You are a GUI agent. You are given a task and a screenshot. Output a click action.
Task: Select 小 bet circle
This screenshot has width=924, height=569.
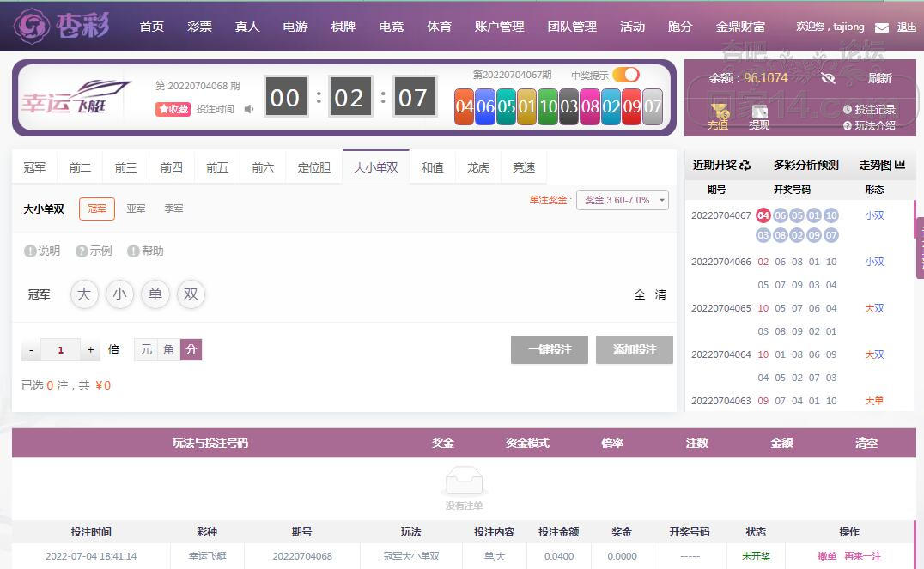pyautogui.click(x=119, y=294)
